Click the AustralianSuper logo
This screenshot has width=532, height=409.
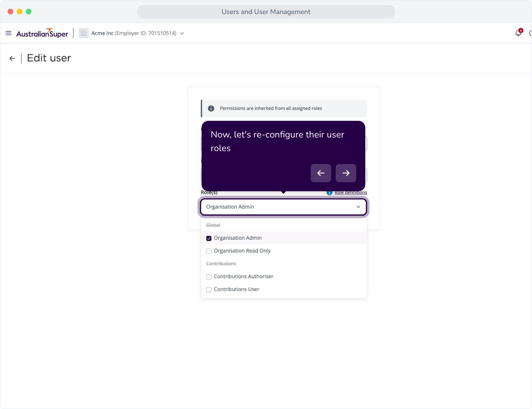pyautogui.click(x=42, y=33)
